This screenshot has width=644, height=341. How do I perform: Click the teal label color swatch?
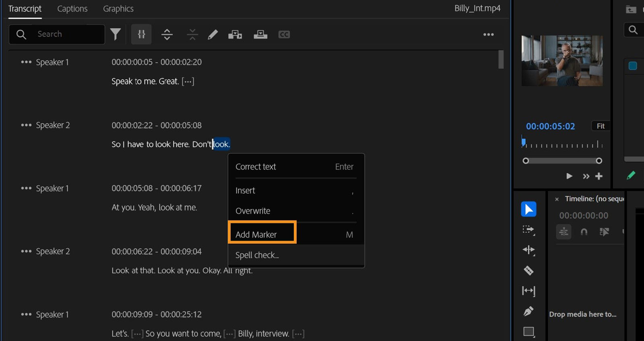click(x=633, y=66)
